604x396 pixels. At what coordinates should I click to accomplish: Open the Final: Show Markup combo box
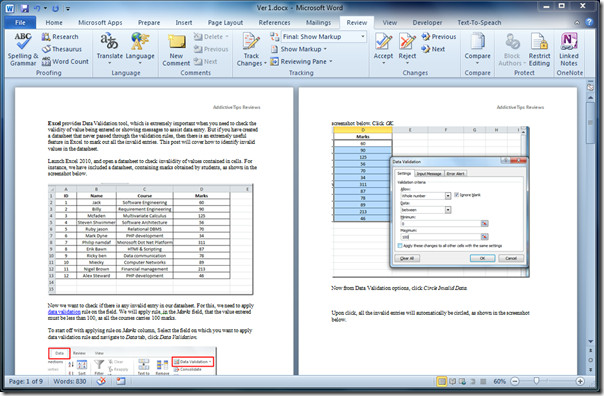click(x=324, y=37)
